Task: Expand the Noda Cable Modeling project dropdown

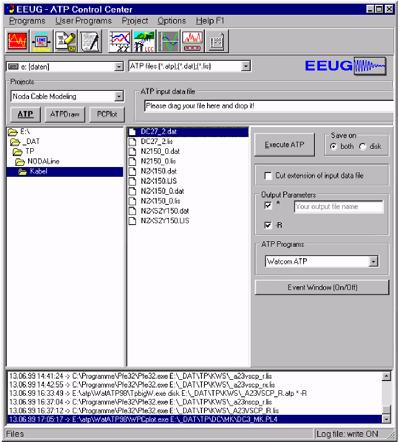Action: [119, 97]
